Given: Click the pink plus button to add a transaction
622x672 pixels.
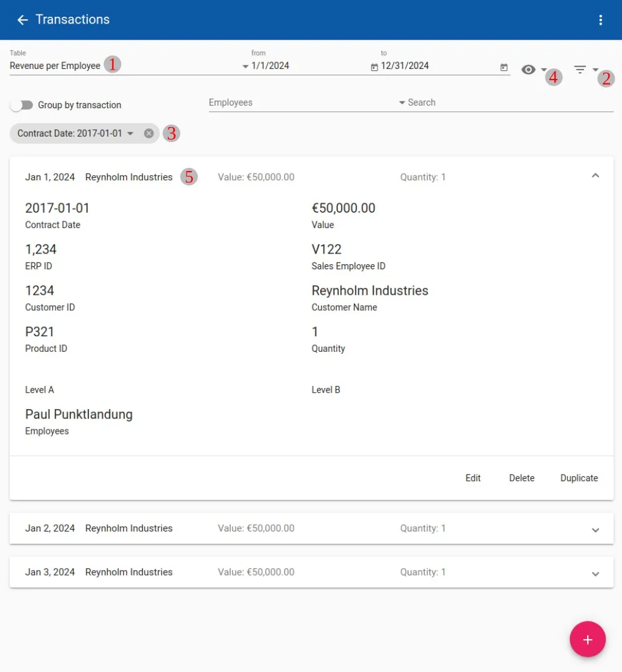Looking at the screenshot, I should pyautogui.click(x=588, y=639).
